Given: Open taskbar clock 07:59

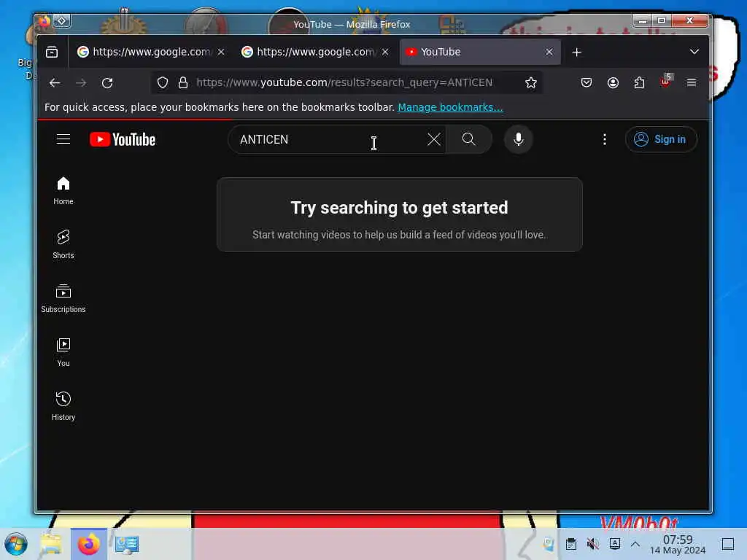Looking at the screenshot, I should (678, 544).
